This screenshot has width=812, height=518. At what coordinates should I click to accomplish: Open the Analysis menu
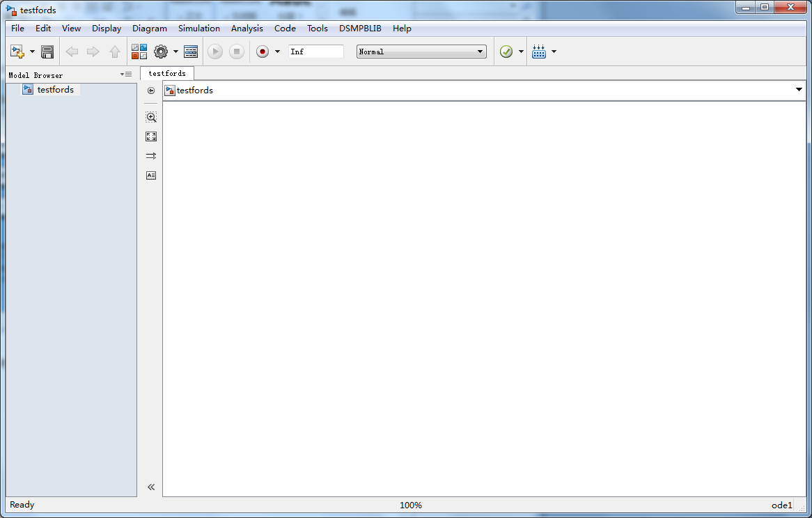(x=247, y=29)
